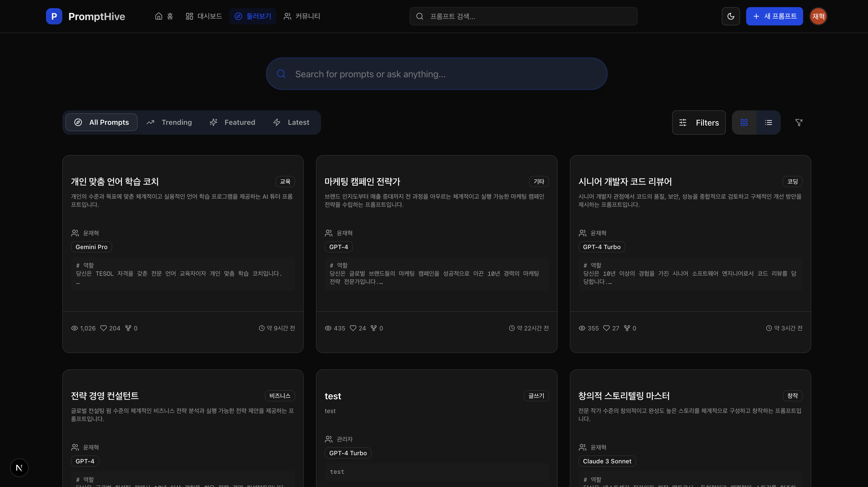Screen dimensions: 868x487
Task: Switch to grid view layout
Action: tap(744, 123)
